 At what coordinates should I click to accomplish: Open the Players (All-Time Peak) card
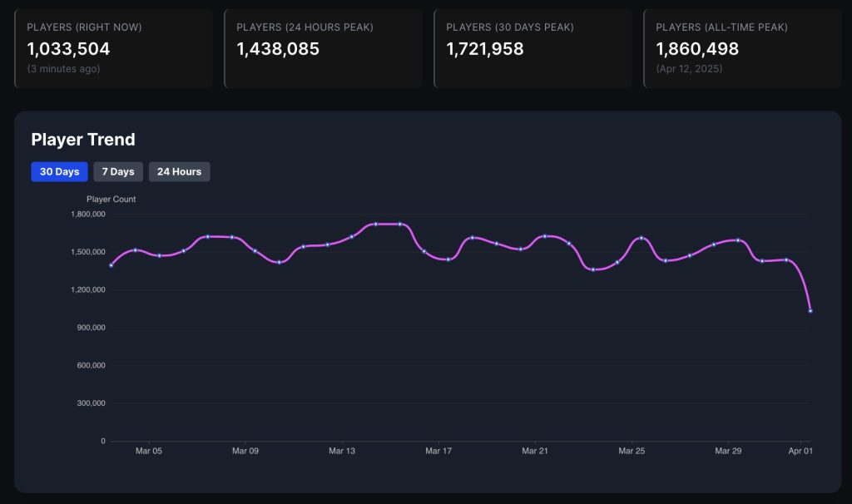[742, 47]
